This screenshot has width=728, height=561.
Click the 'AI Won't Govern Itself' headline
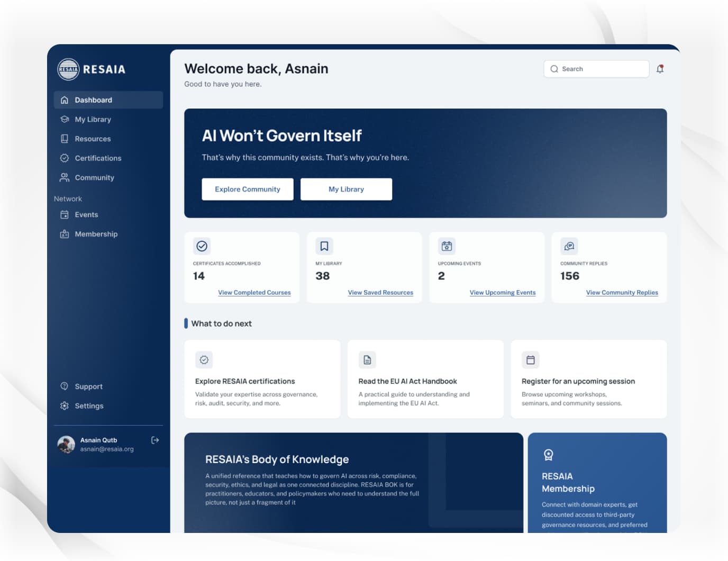point(282,136)
